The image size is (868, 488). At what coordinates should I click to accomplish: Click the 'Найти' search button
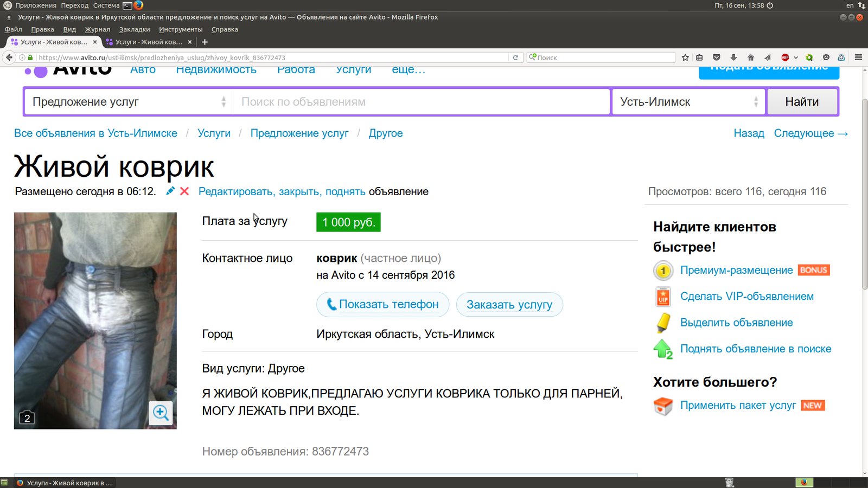pos(802,102)
